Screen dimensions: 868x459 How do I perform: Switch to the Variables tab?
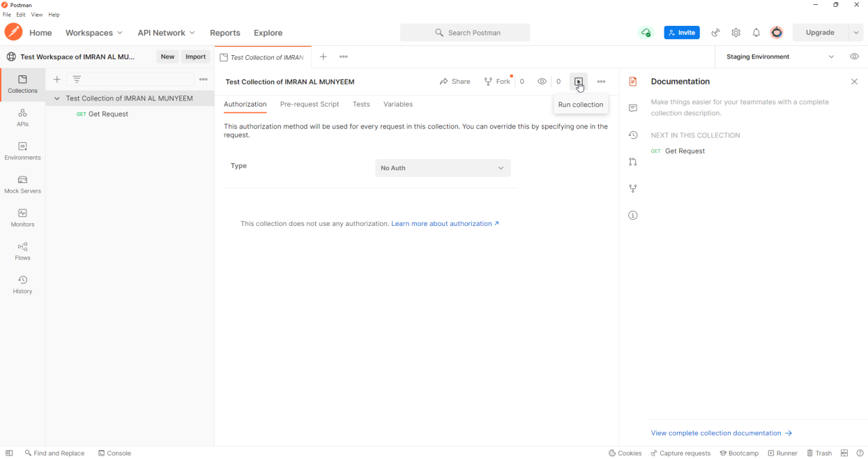398,104
